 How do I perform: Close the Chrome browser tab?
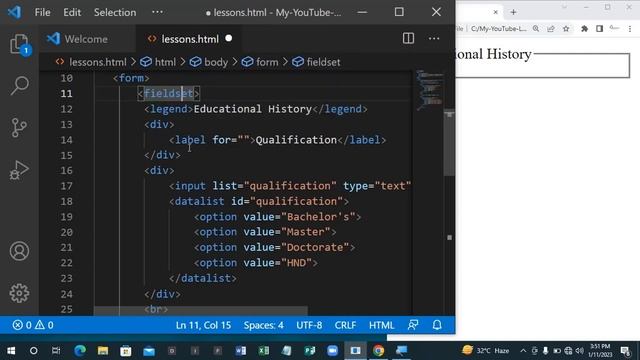point(496,12)
